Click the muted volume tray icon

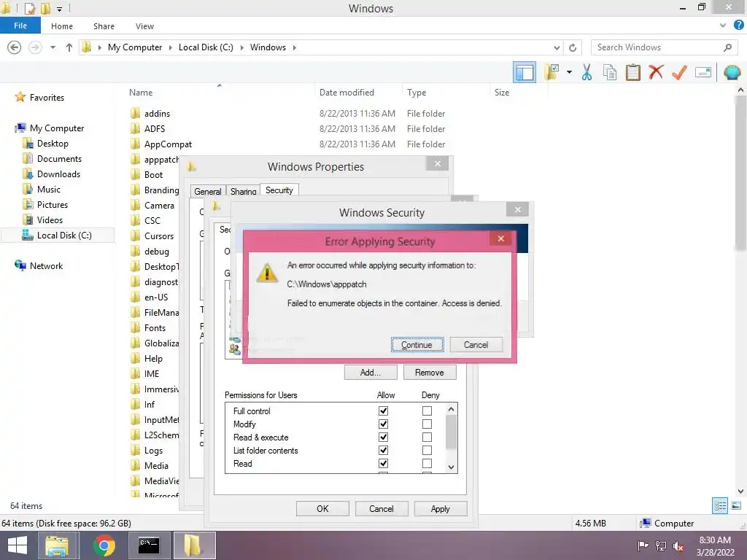678,545
